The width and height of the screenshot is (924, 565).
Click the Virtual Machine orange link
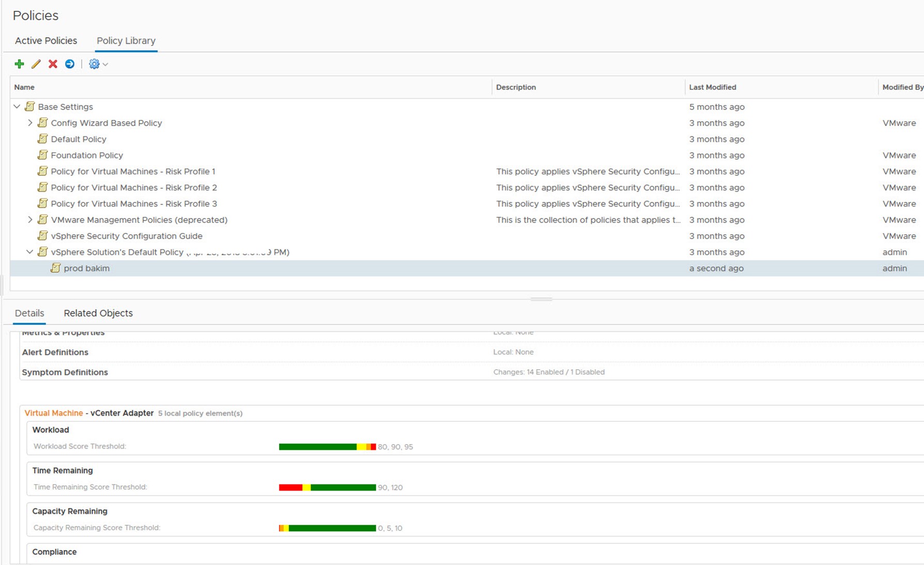[x=54, y=413]
